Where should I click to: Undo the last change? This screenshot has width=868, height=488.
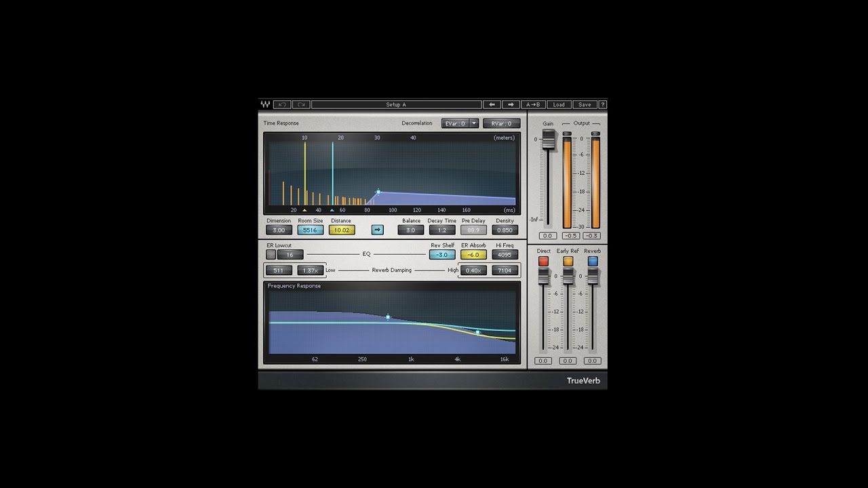click(283, 104)
